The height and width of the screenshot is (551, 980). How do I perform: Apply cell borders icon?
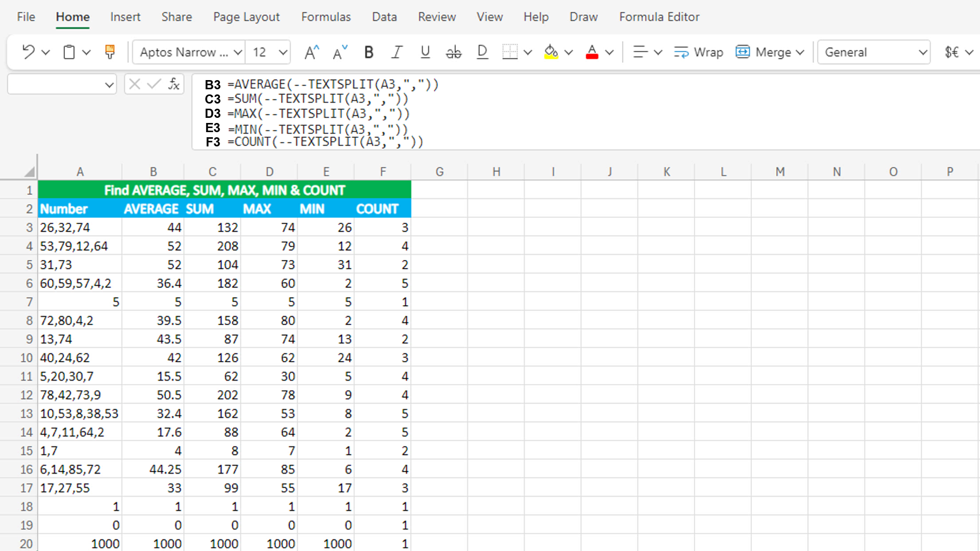click(510, 52)
